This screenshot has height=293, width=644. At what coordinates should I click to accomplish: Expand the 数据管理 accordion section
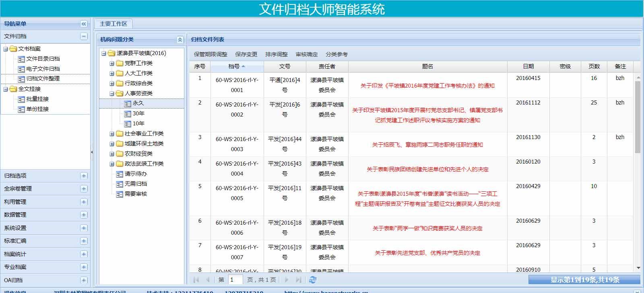tap(84, 215)
